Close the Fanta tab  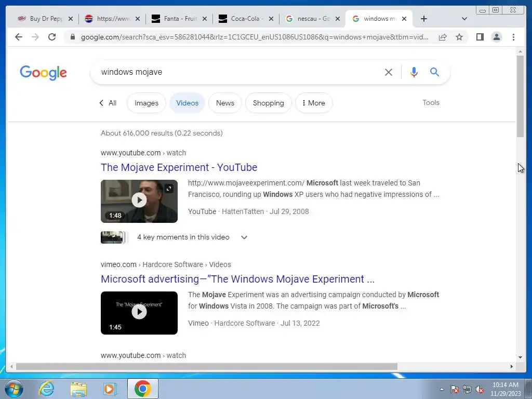205,19
